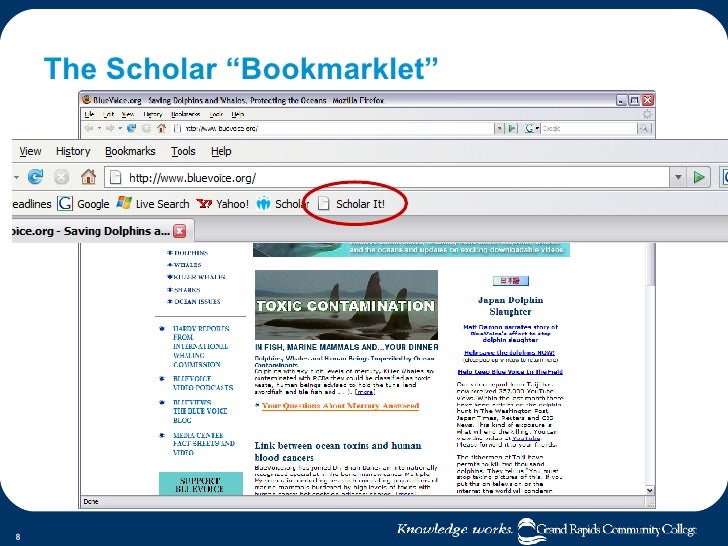
Task: Open The Blue Voice Blog link
Action: (x=200, y=411)
